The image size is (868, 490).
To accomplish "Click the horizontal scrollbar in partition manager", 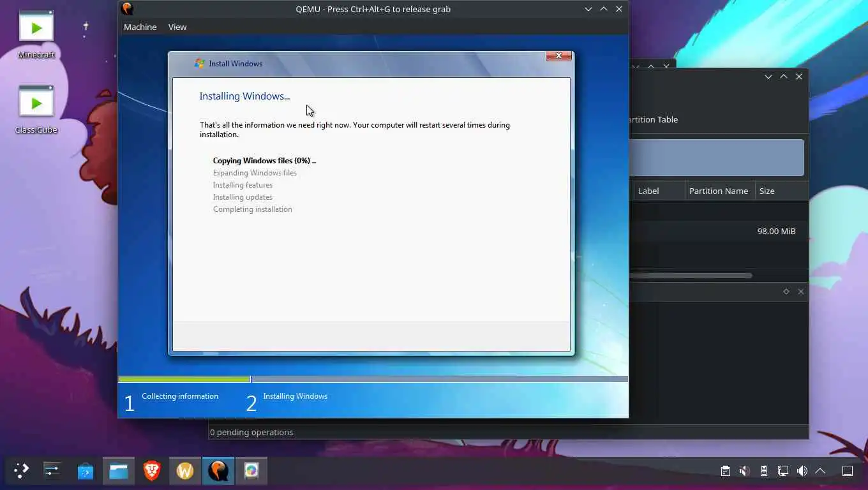I will pos(691,276).
